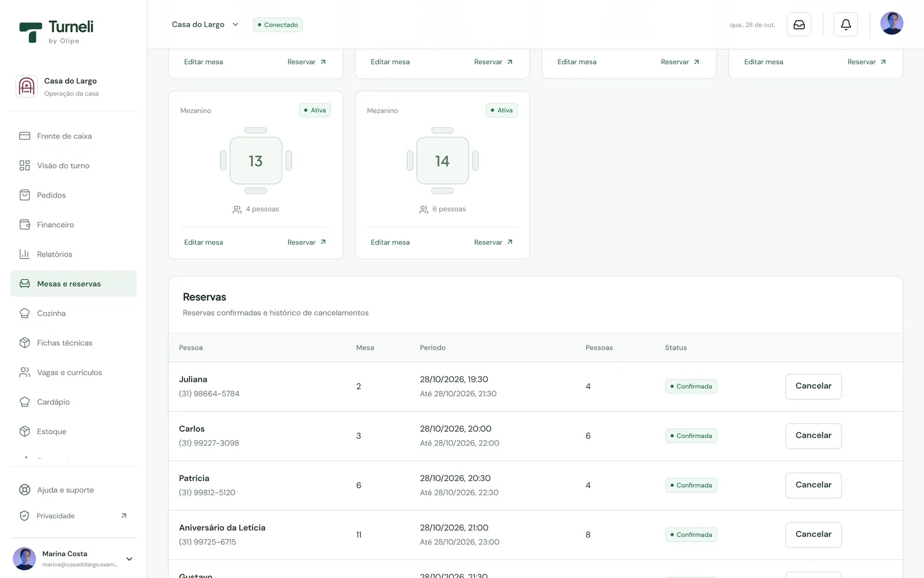The image size is (924, 578).
Task: Open Ajuda e suporte lifebuoy icon
Action: tap(25, 490)
